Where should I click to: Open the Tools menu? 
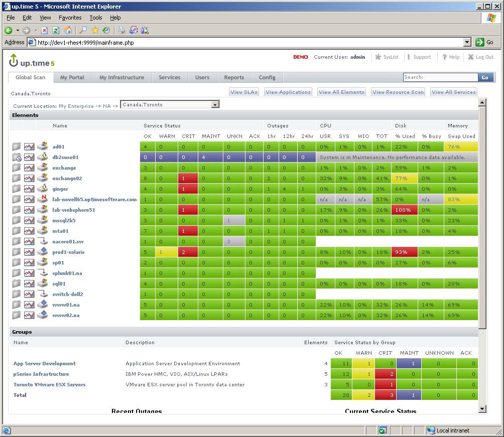click(96, 18)
